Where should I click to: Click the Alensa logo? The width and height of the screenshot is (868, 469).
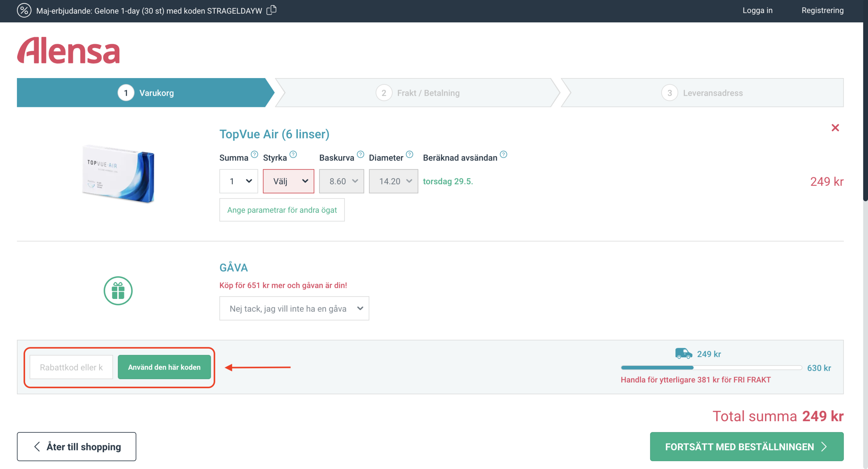click(68, 50)
